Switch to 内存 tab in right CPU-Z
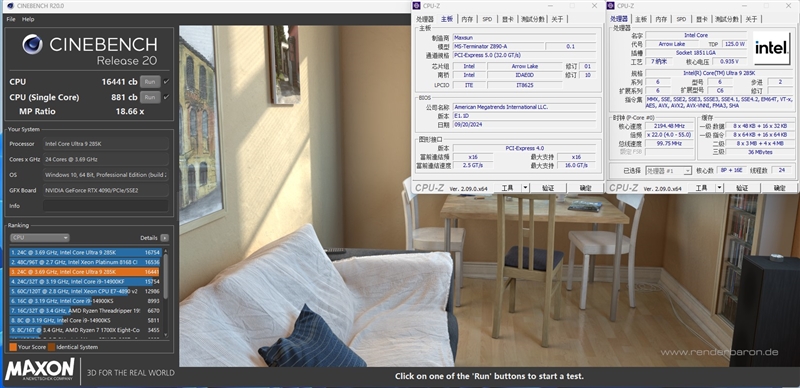Image resolution: width=800 pixels, height=388 pixels. (x=661, y=19)
